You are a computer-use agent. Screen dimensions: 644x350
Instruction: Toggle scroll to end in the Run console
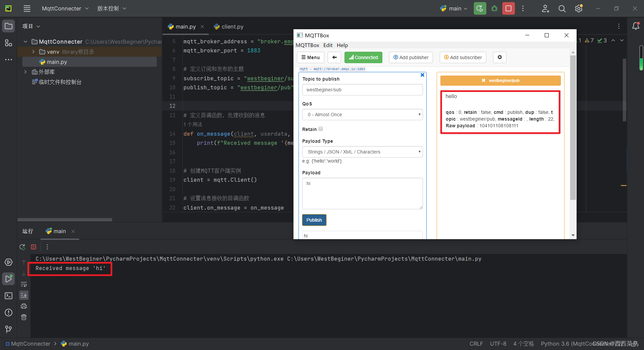[x=24, y=295]
